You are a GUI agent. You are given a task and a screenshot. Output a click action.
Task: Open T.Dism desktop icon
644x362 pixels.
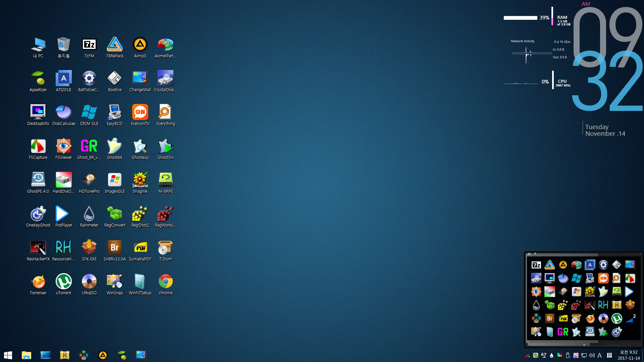click(x=166, y=251)
